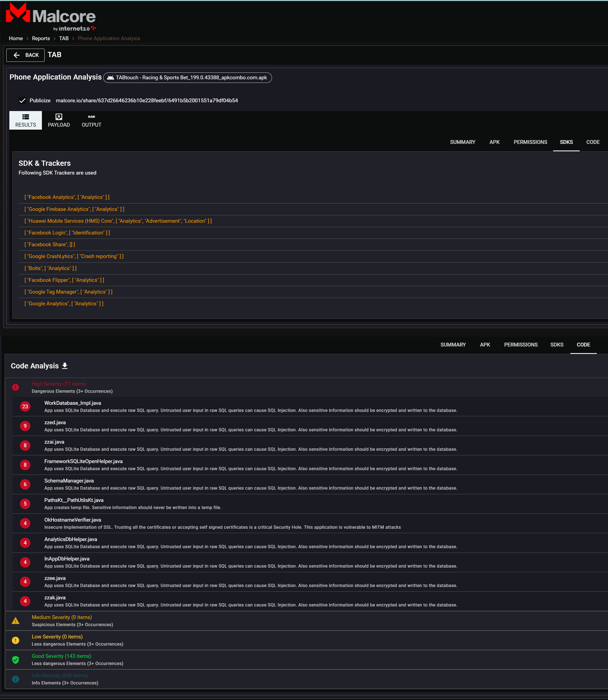Image resolution: width=608 pixels, height=700 pixels.
Task: Select the Huawei Mobile Services Core row
Action: tap(313, 221)
